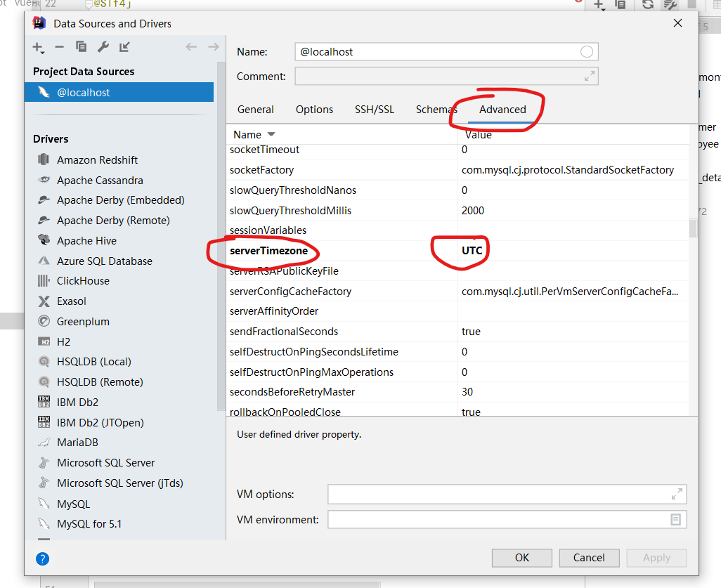Open the help question mark icon

(x=42, y=558)
